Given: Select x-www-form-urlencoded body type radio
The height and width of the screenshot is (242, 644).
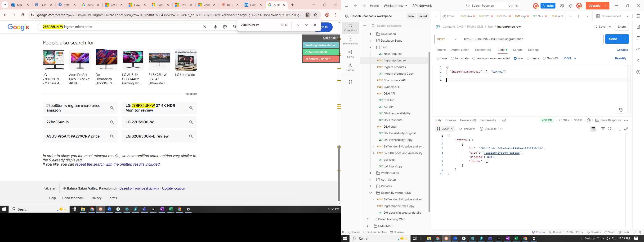Looking at the screenshot, I should click(x=474, y=58).
